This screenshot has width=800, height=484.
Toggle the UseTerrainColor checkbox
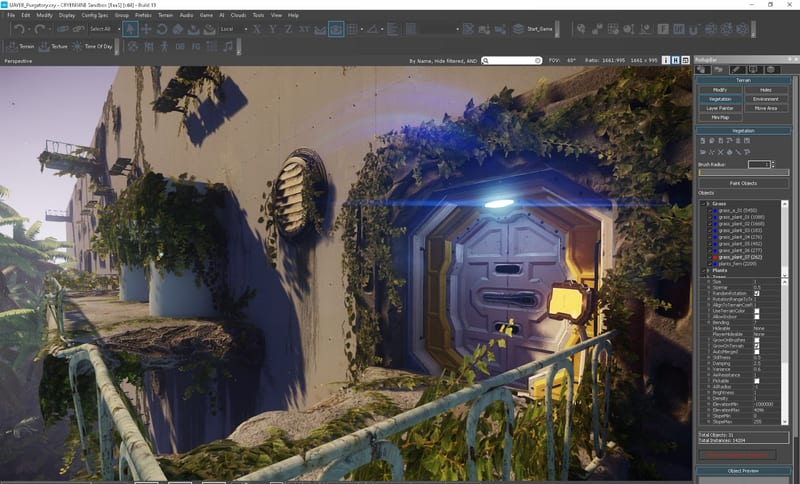tap(757, 311)
